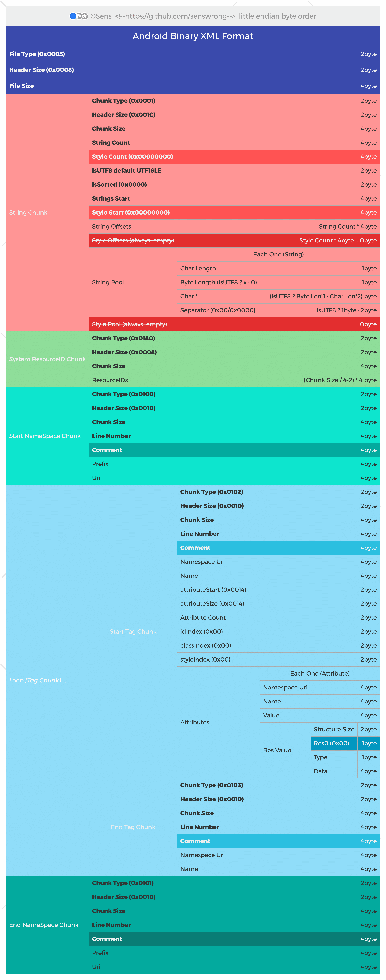
Task: Select 'isUTF8 default UTF16LE' row
Action: tap(234, 171)
